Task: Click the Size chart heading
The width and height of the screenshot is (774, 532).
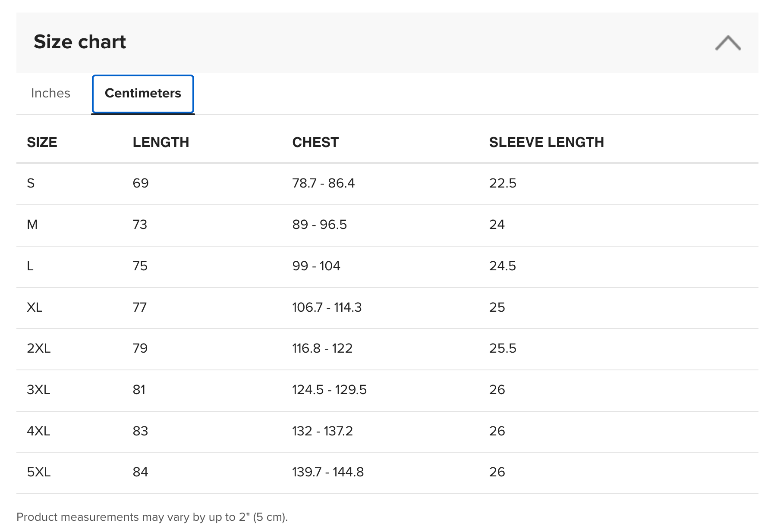Action: [80, 42]
